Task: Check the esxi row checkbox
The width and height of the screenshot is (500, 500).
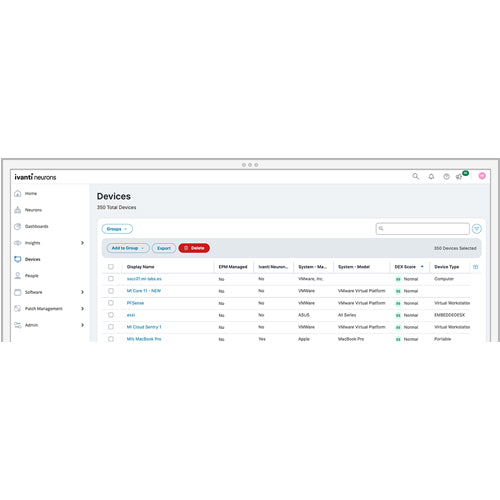Action: pos(111,315)
